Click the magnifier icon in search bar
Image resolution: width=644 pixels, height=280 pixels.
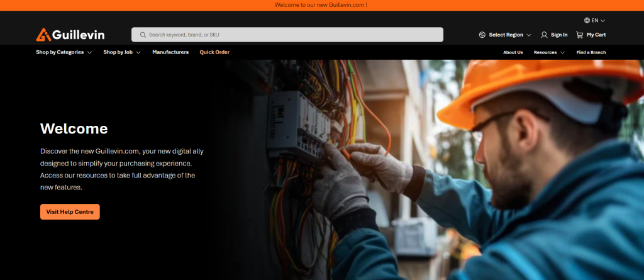pos(143,35)
